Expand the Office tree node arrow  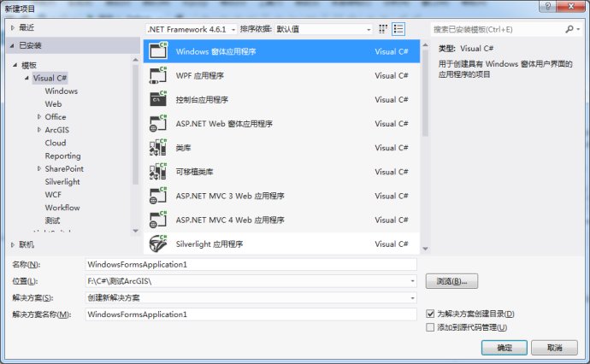(39, 117)
